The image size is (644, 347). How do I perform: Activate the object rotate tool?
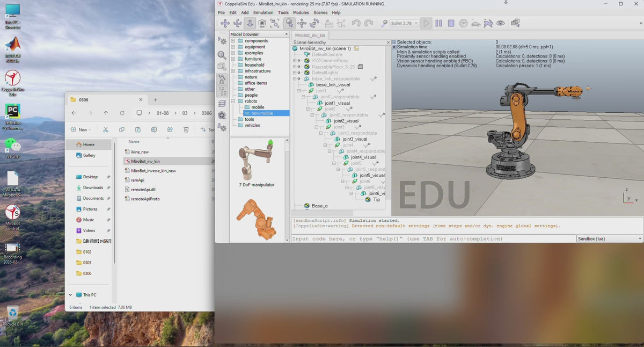click(314, 23)
